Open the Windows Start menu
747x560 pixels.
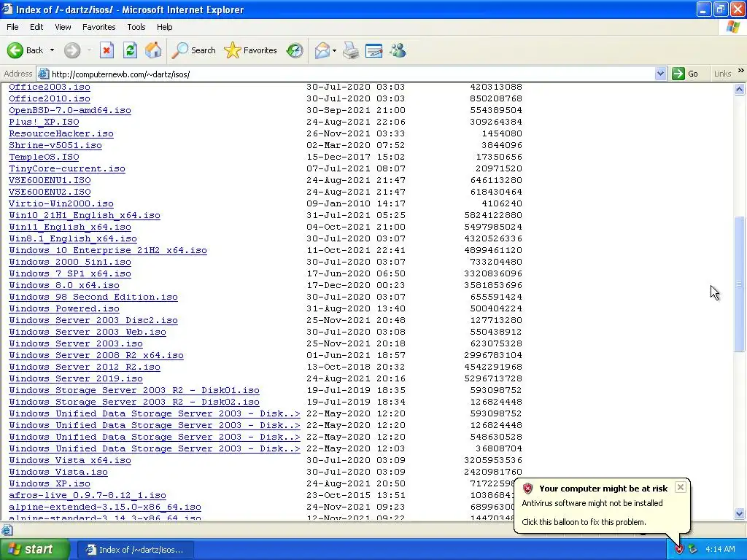click(34, 550)
